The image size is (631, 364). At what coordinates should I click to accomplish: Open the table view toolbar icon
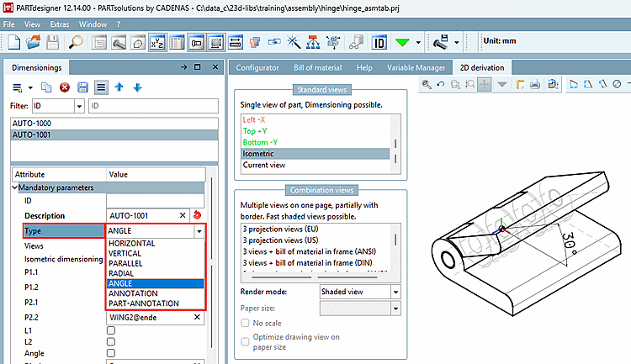pos(177,42)
